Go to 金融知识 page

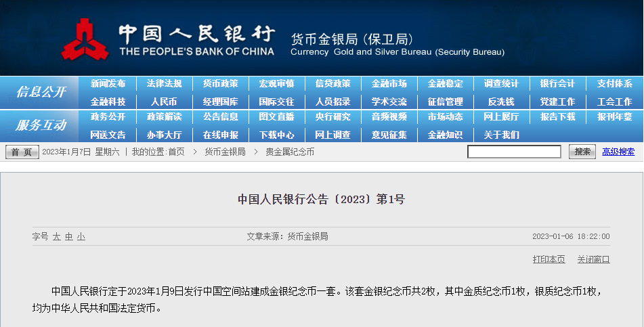[445, 135]
